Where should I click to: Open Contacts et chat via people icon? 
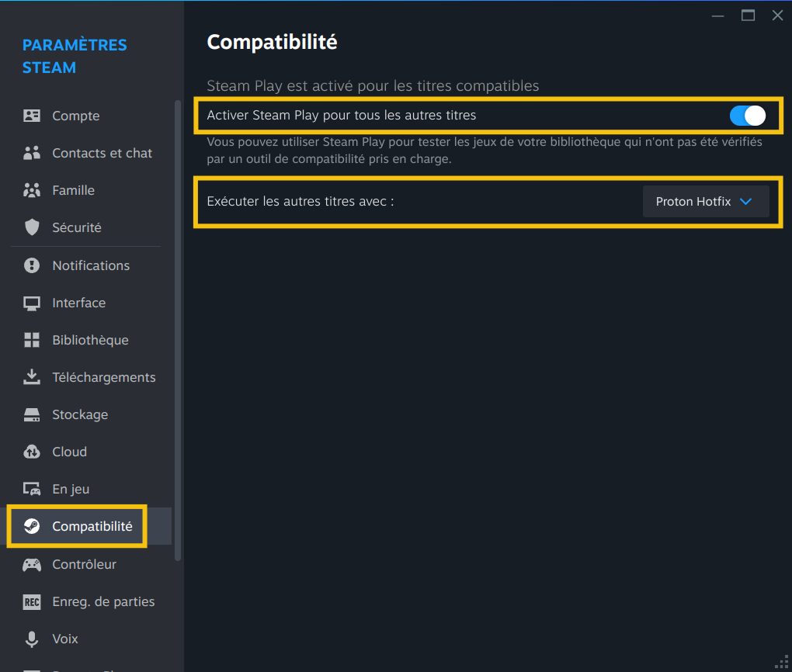[32, 153]
